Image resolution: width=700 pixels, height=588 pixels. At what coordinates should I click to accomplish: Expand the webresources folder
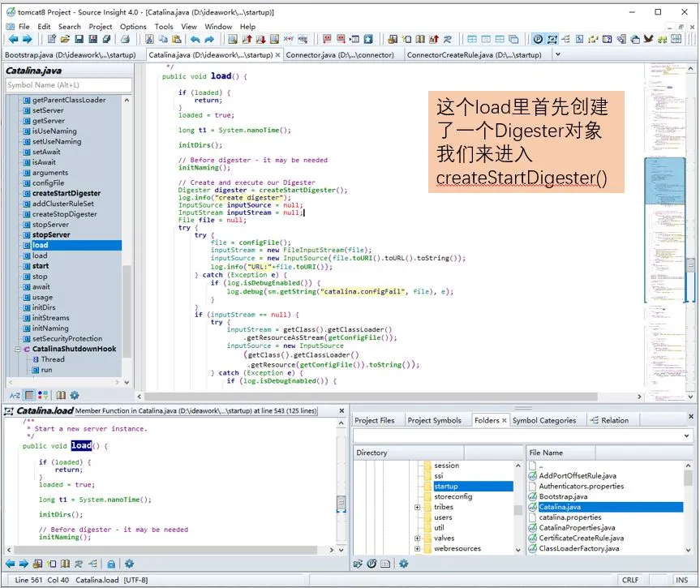point(417,549)
